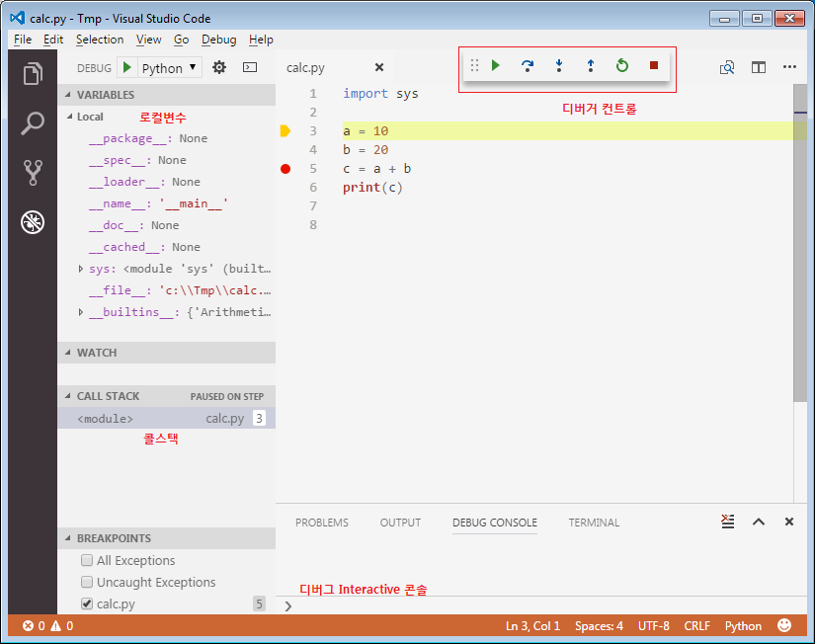Screen dimensions: 815x644
Task: Split the editor
Action: point(759,67)
